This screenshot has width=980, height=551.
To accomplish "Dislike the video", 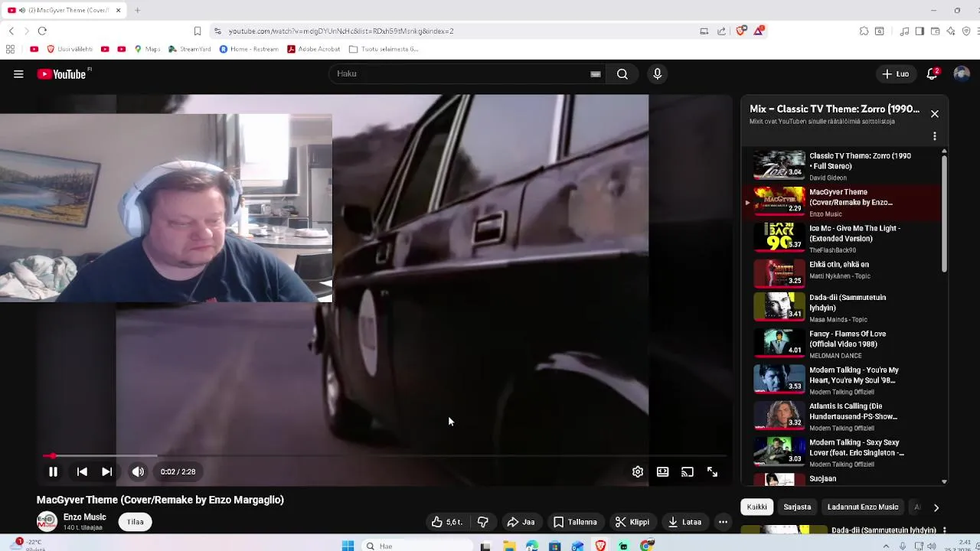I will (x=483, y=522).
